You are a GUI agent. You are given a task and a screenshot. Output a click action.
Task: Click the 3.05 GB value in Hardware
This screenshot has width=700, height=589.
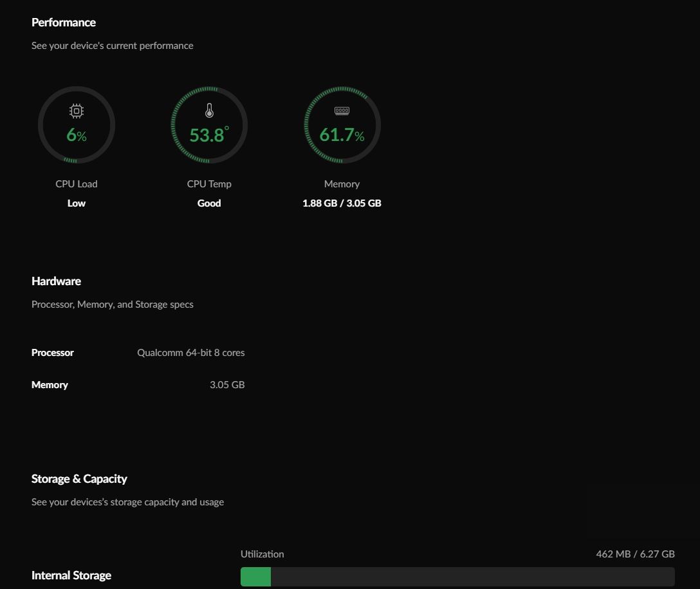coord(227,385)
